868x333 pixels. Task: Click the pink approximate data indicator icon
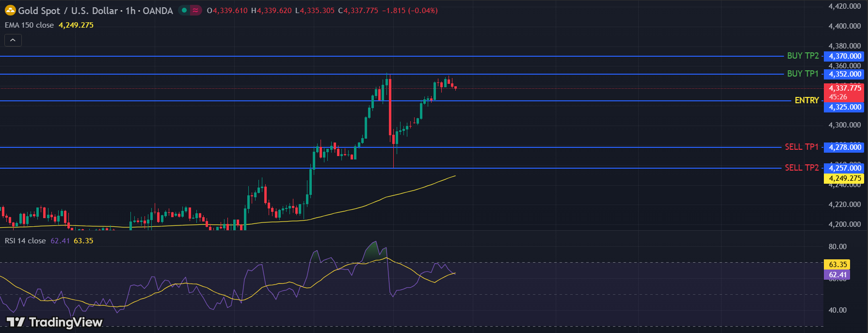195,10
